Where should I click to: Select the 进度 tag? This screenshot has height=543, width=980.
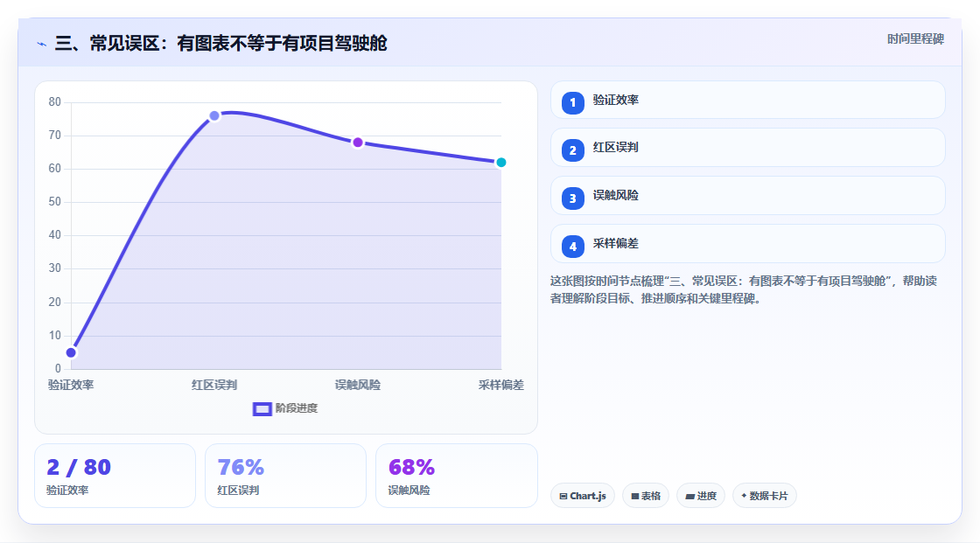point(701,496)
